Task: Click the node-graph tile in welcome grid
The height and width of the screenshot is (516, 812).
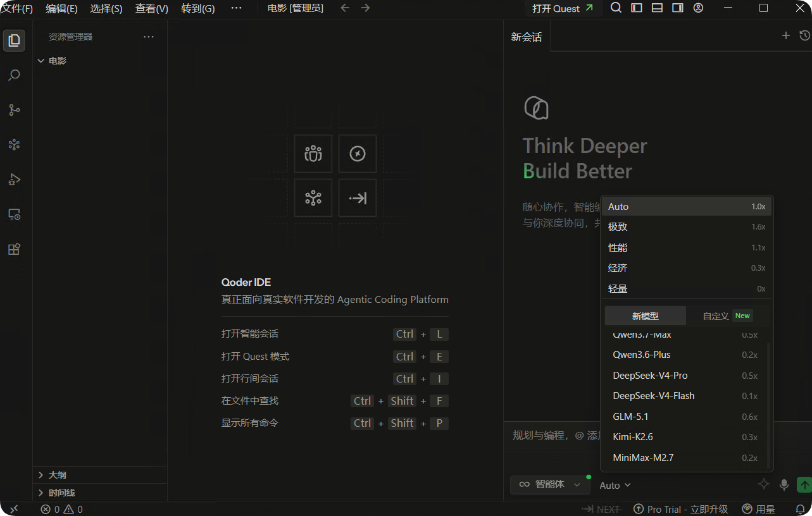Action: (x=313, y=198)
